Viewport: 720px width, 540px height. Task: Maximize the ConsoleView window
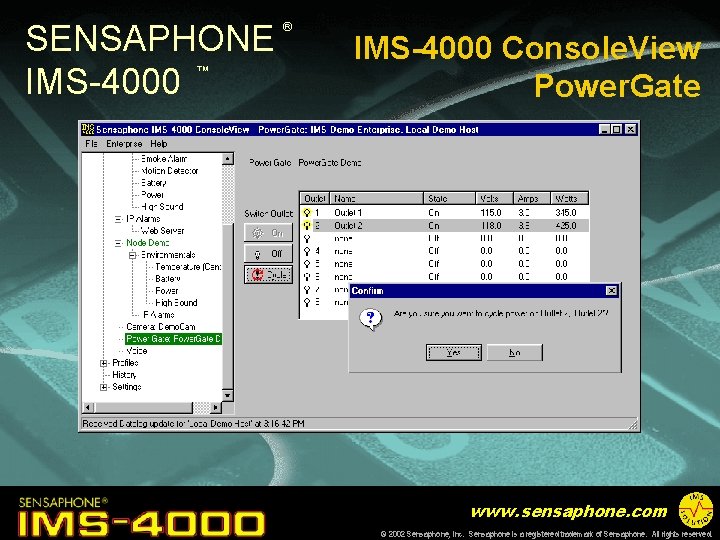click(617, 129)
